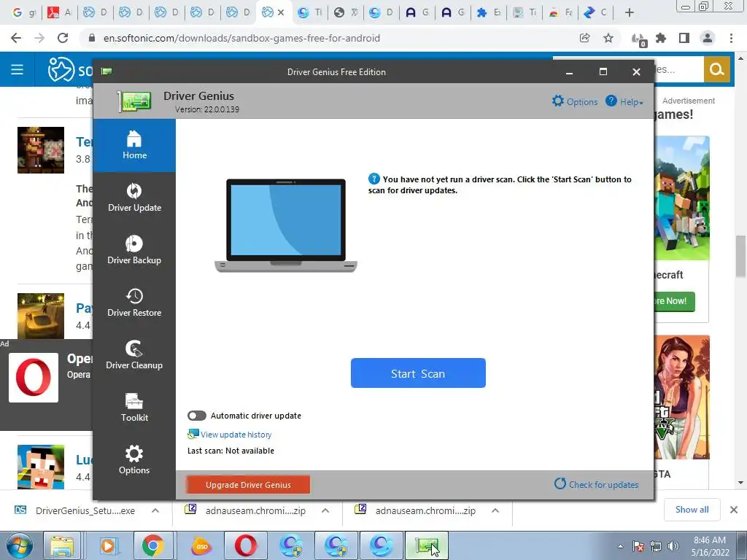The height and width of the screenshot is (560, 747).
Task: Switch to the Adobe PDF tab
Action: pos(60,13)
